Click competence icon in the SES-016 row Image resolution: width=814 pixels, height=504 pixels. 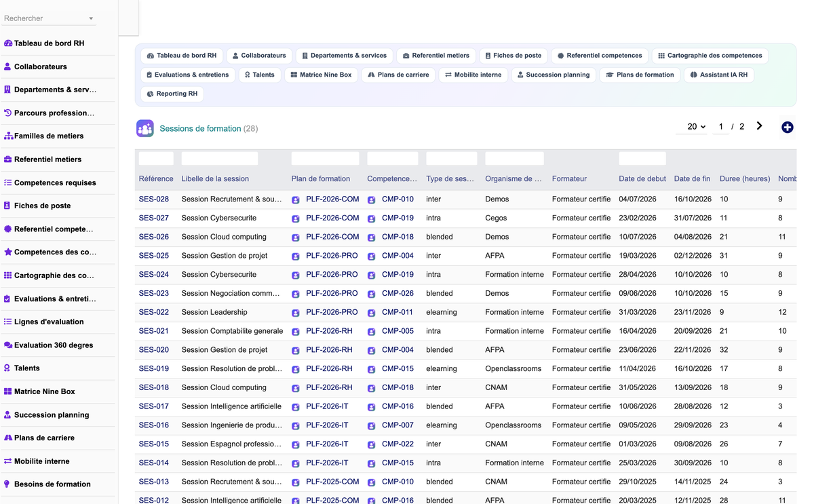372,426
